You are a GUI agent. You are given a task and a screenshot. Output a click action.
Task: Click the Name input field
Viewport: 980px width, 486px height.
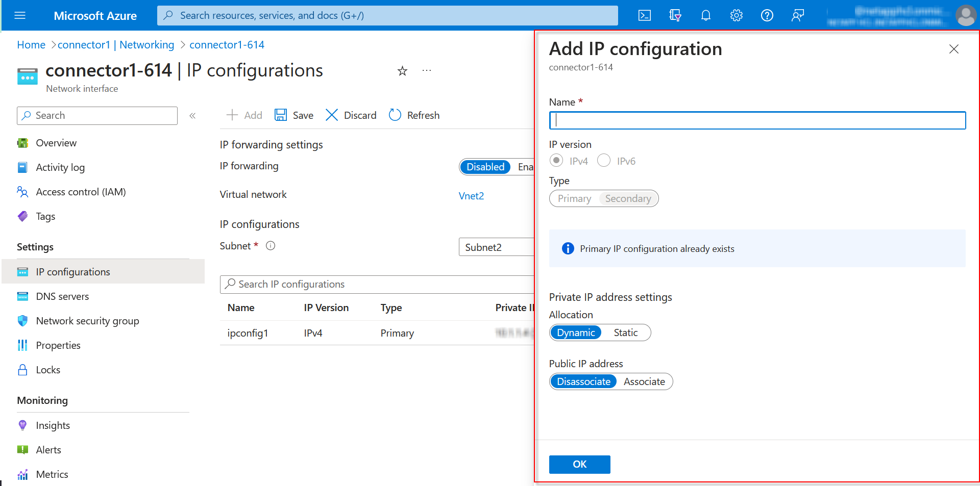[757, 120]
